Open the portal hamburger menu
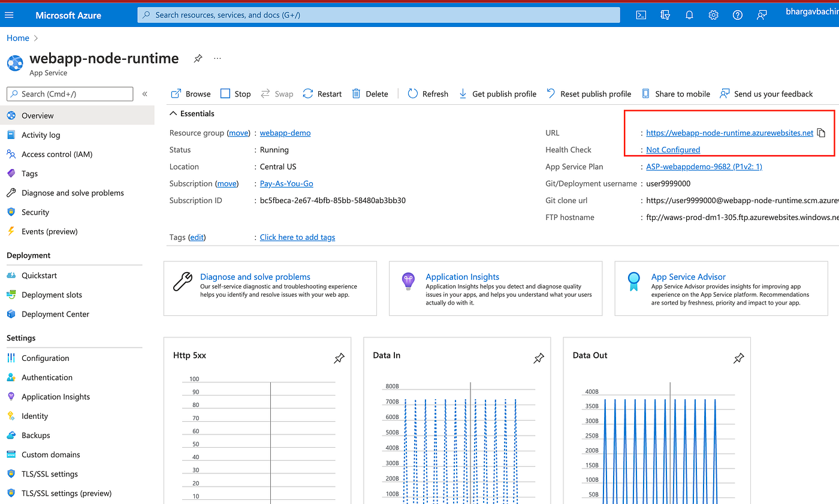Image resolution: width=839 pixels, height=504 pixels. (x=9, y=14)
